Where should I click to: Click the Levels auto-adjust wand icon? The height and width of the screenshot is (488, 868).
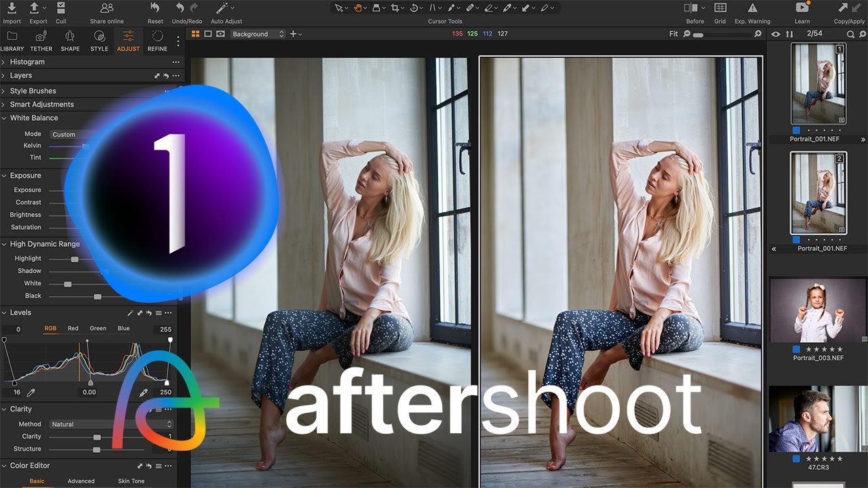[x=131, y=313]
